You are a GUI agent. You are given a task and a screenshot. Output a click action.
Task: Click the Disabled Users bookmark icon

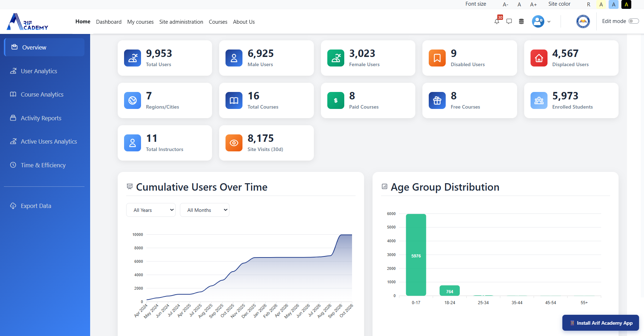[437, 58]
